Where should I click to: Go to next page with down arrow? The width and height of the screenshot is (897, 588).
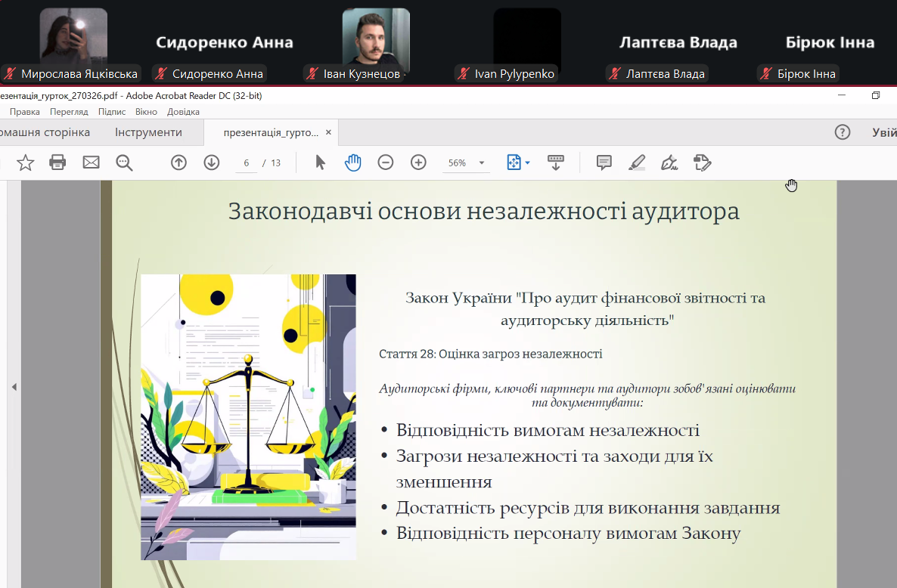(212, 162)
